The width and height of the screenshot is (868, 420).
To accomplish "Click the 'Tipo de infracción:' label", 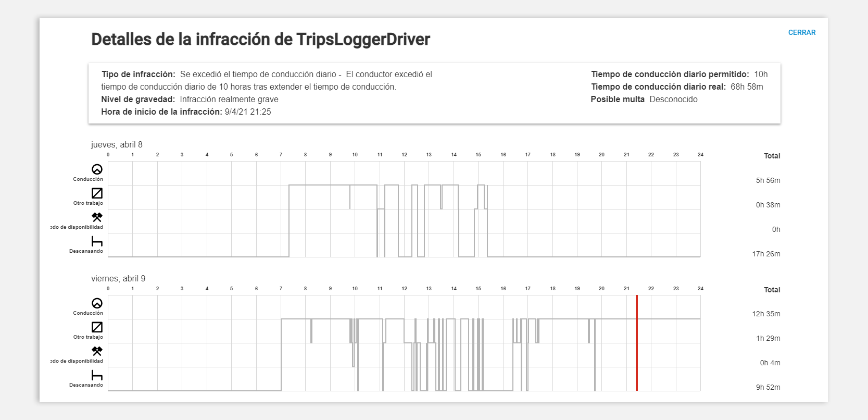I will [138, 75].
